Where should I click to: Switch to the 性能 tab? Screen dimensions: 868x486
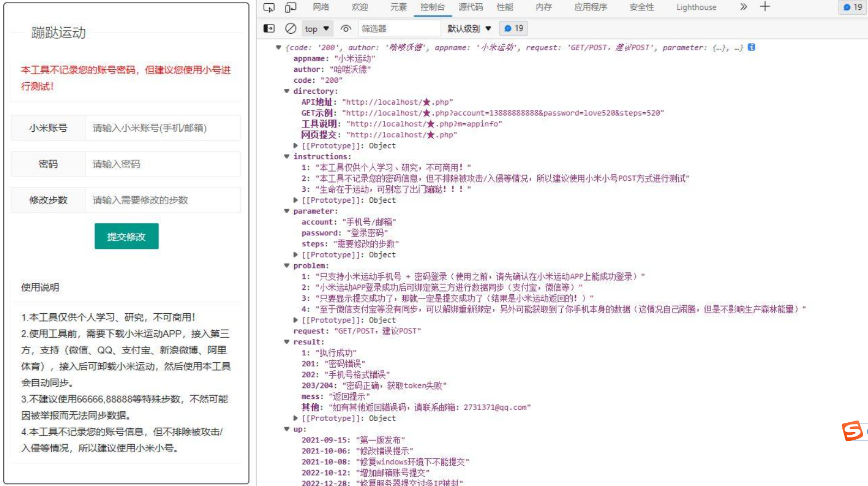point(505,7)
